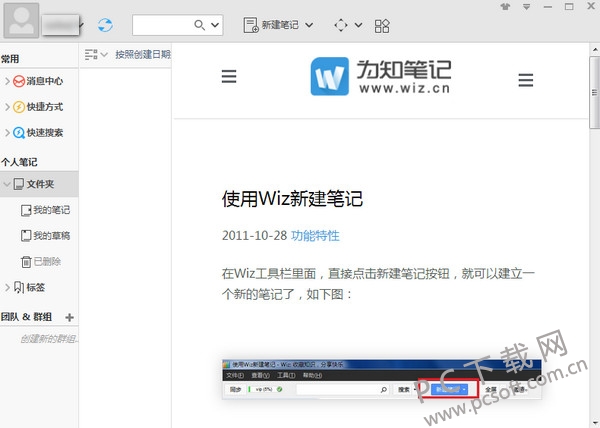Click 功能特性 category link
This screenshot has height=428, width=600.
(315, 236)
